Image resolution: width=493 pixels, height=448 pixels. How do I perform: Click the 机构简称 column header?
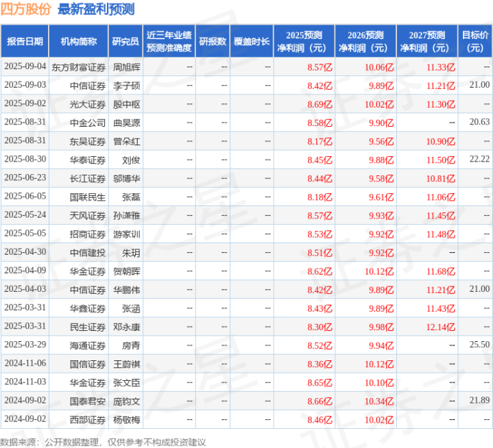78,41
